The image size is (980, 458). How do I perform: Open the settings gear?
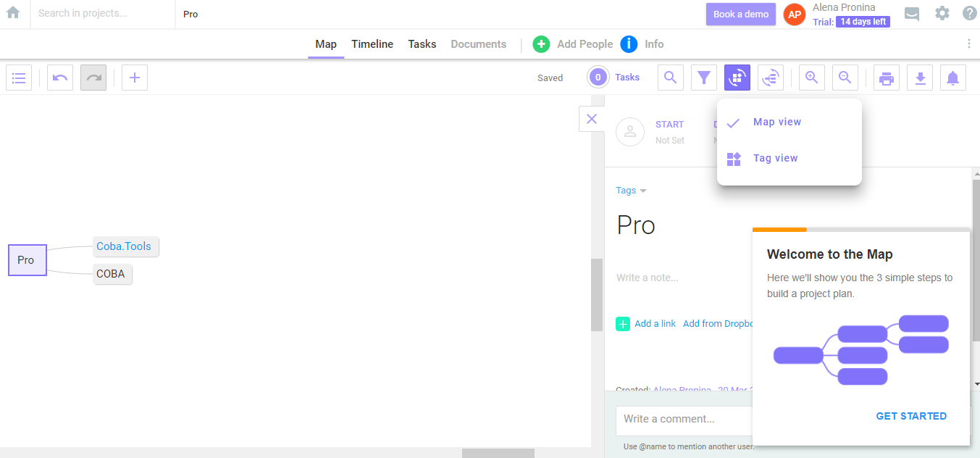(942, 13)
